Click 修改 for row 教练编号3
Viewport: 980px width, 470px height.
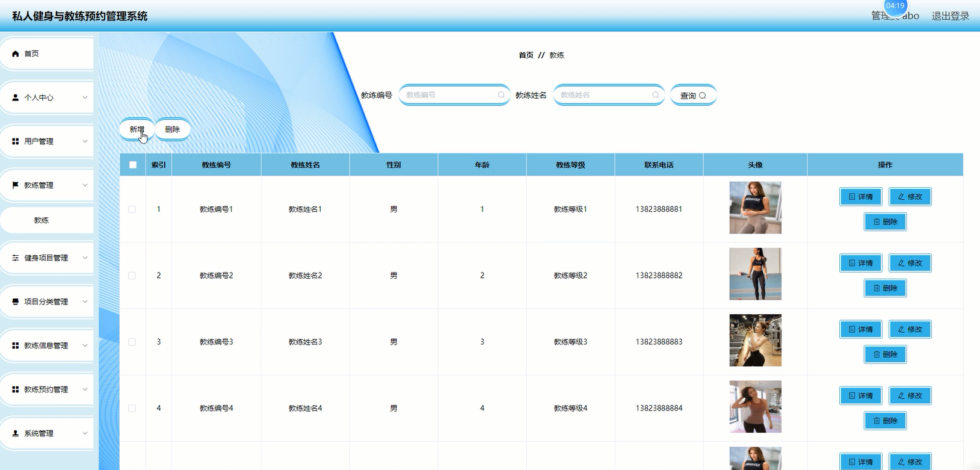click(910, 329)
